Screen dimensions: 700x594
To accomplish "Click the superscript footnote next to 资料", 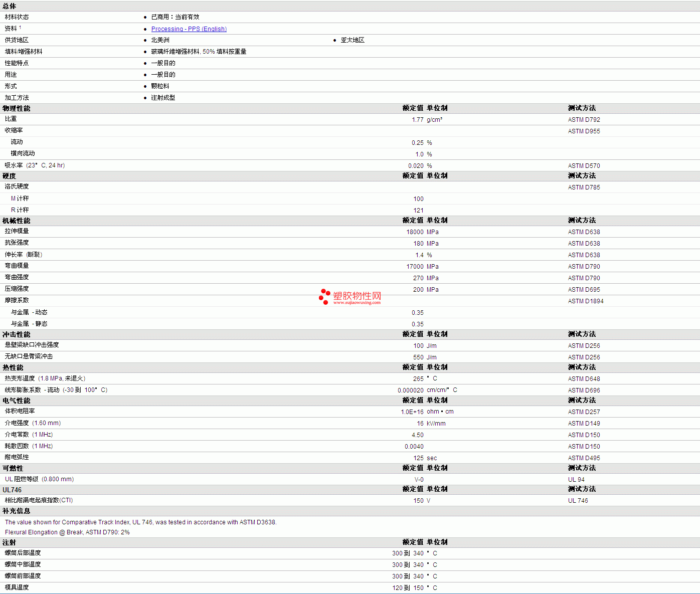I will click(20, 27).
